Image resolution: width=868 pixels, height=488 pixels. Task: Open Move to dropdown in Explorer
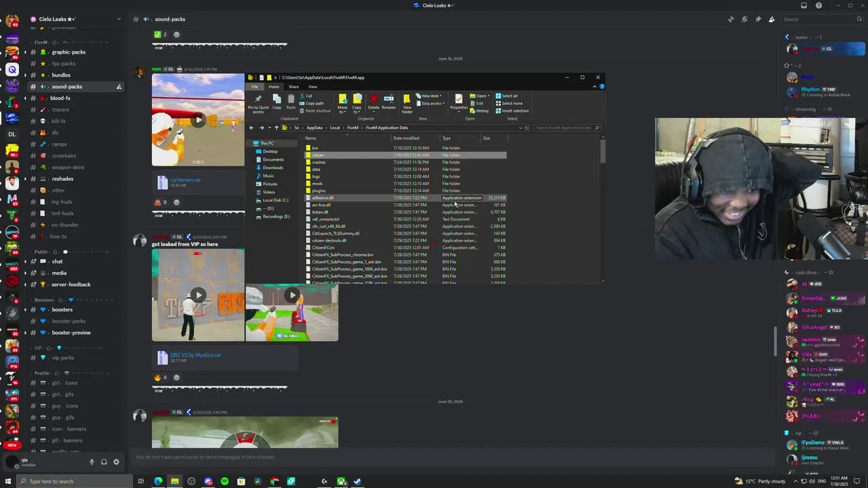(342, 104)
